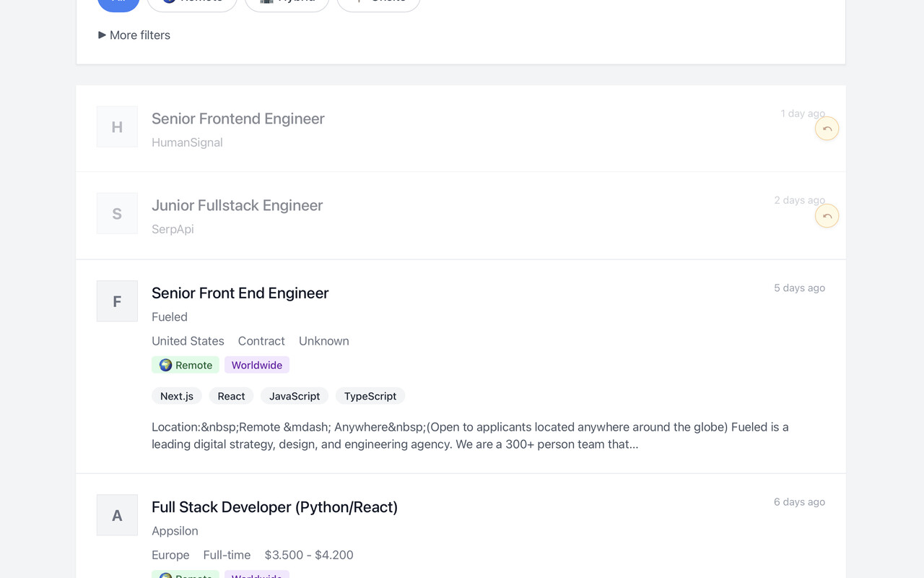
Task: Open the Senior Front End Engineer job posting
Action: [240, 293]
